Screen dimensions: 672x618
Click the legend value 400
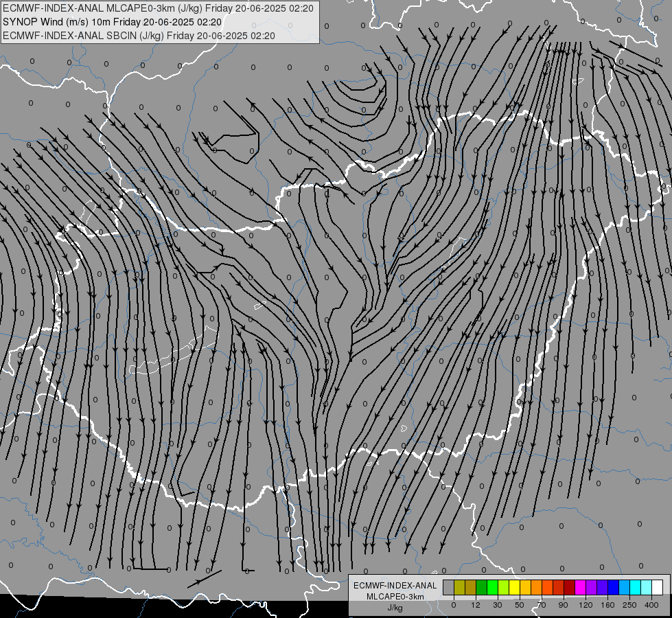651,605
